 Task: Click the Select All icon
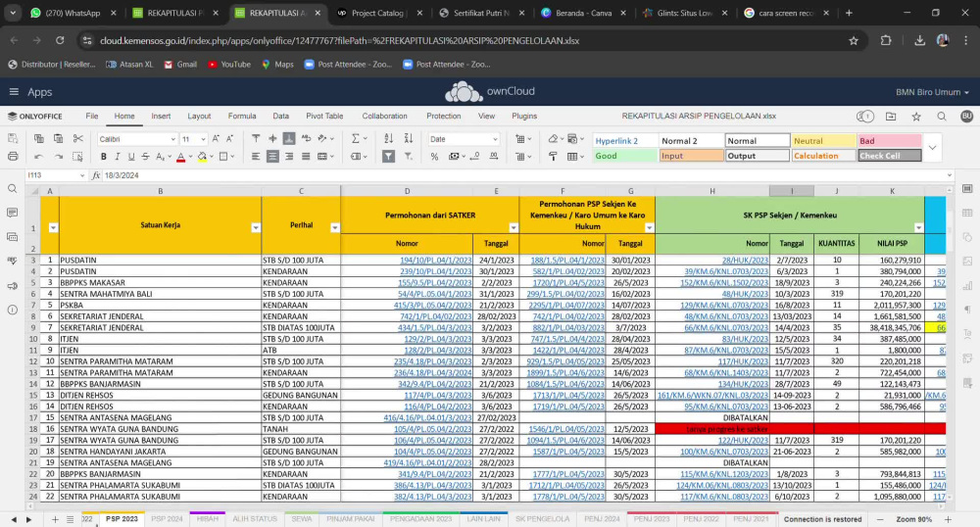(77, 156)
